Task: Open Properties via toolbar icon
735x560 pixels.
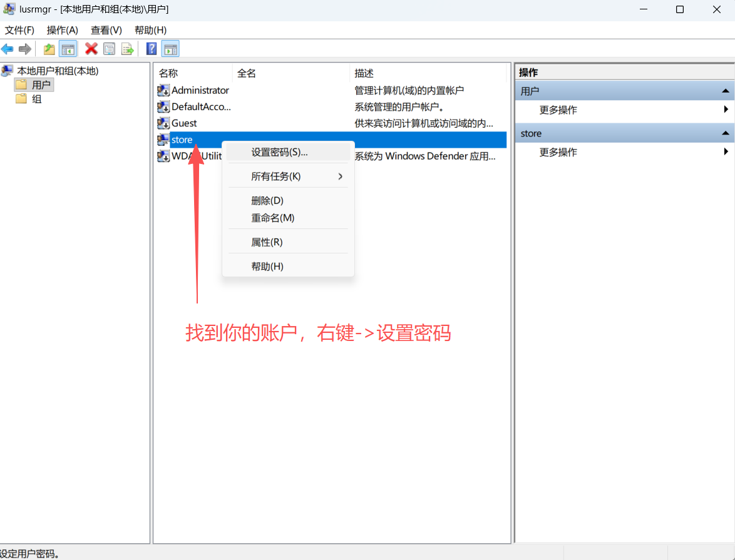Action: pos(110,49)
